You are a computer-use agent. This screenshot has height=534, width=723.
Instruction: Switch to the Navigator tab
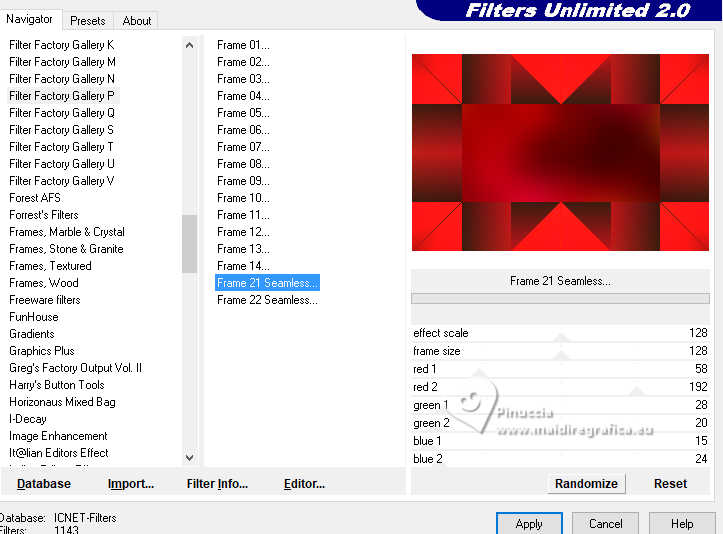(30, 19)
